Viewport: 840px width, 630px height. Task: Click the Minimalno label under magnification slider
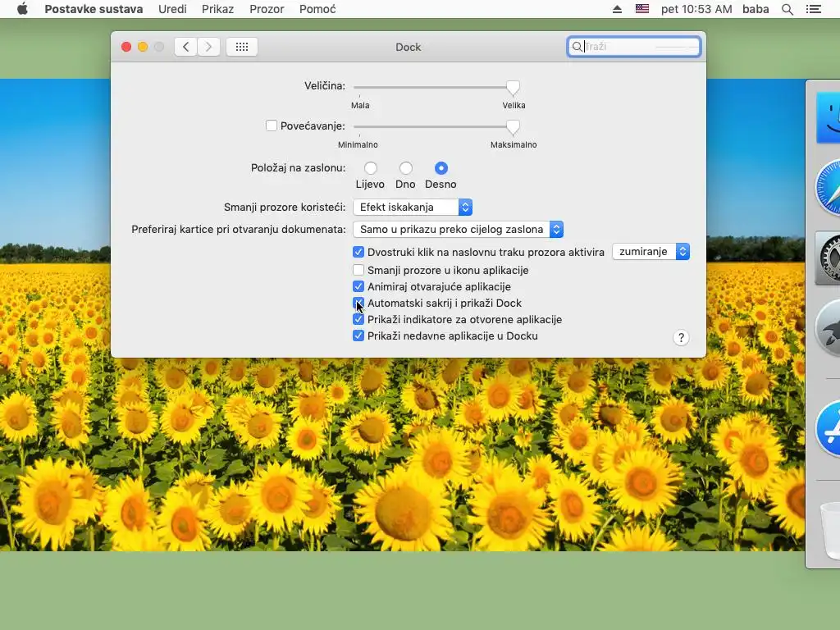click(x=358, y=144)
